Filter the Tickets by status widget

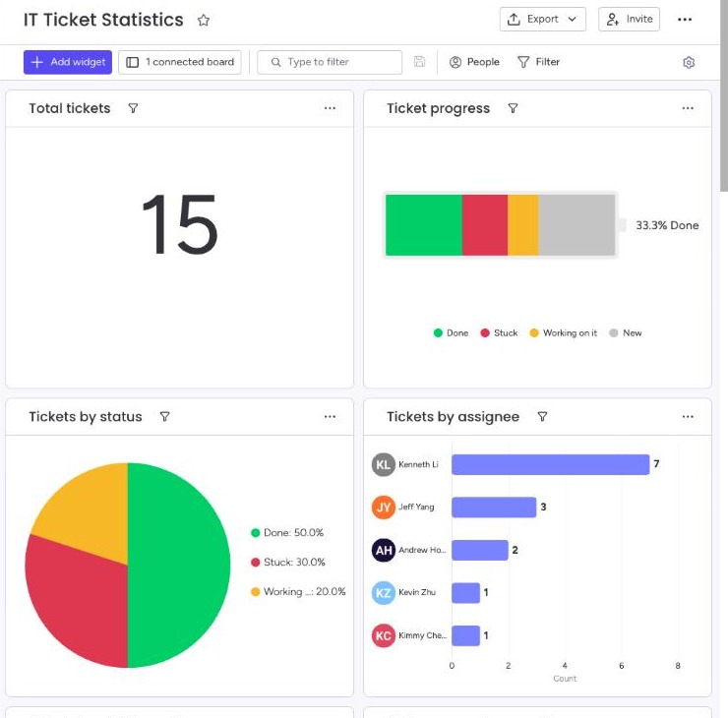[165, 417]
